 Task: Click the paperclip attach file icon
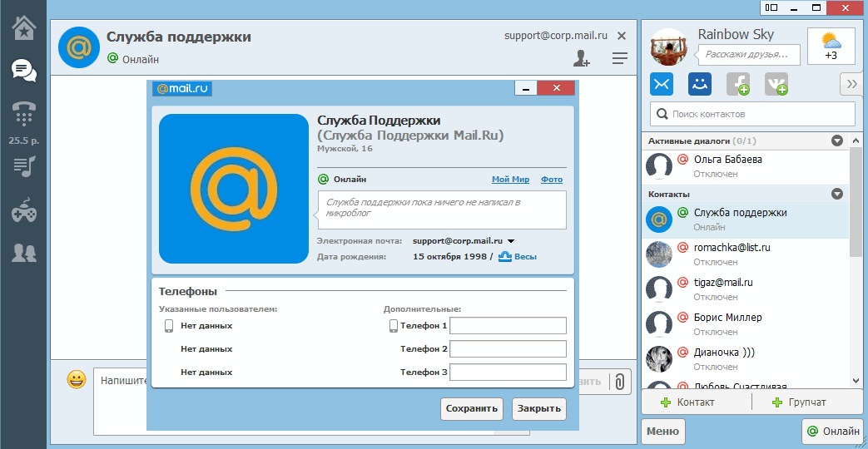[620, 382]
